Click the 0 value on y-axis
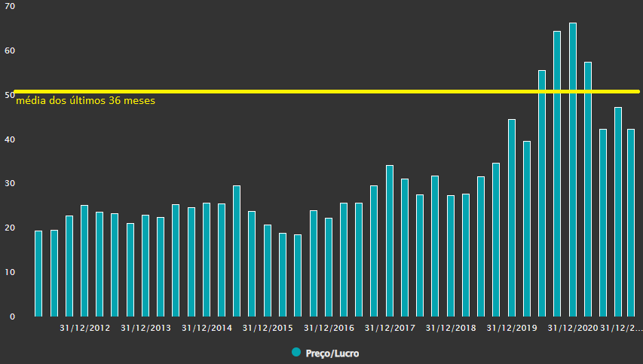 coord(12,317)
